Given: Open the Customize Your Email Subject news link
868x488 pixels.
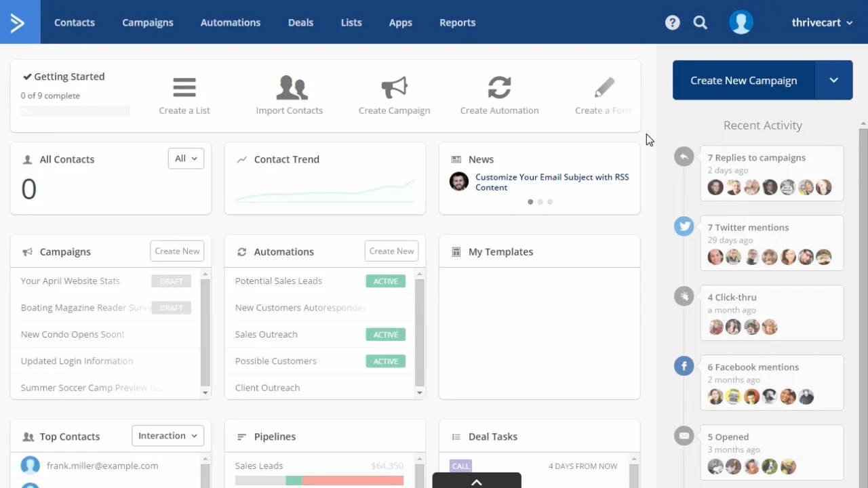Looking at the screenshot, I should point(551,182).
